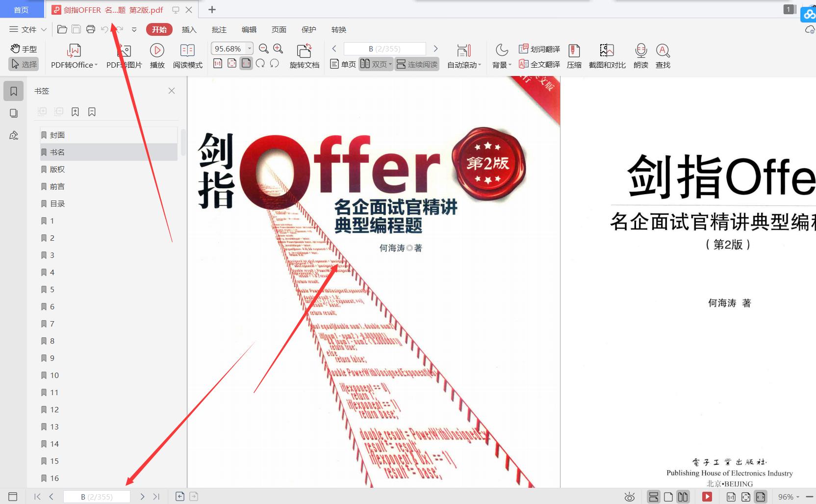Open the 压缩 compress tool
The image size is (816, 504).
point(574,55)
